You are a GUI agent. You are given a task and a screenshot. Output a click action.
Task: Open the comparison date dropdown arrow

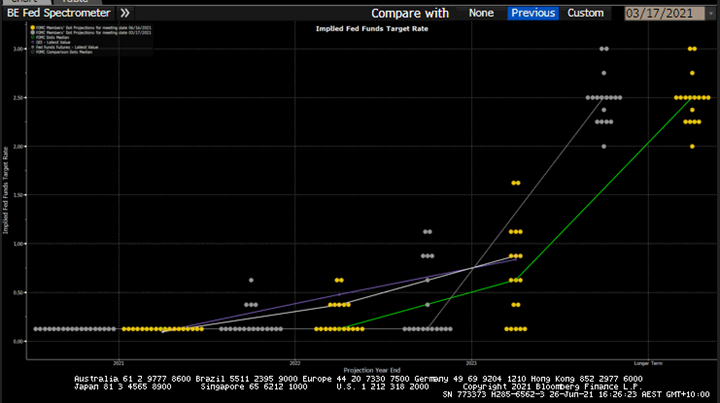tap(711, 14)
